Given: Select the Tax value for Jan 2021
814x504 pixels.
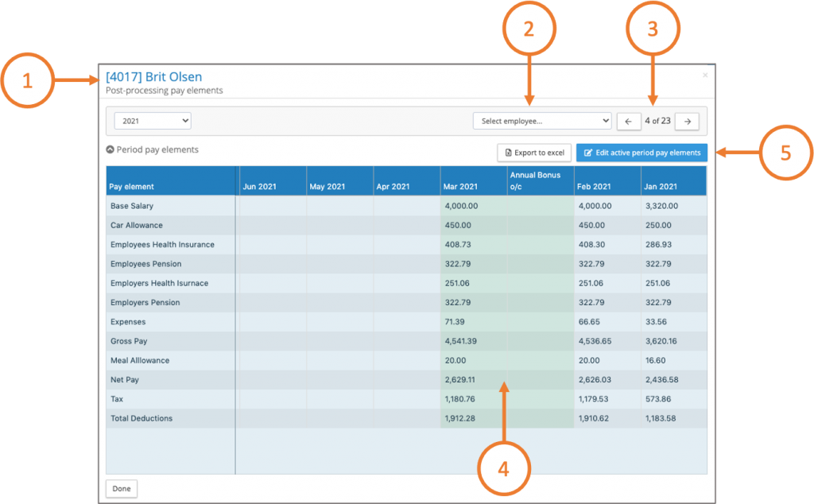Looking at the screenshot, I should [658, 399].
